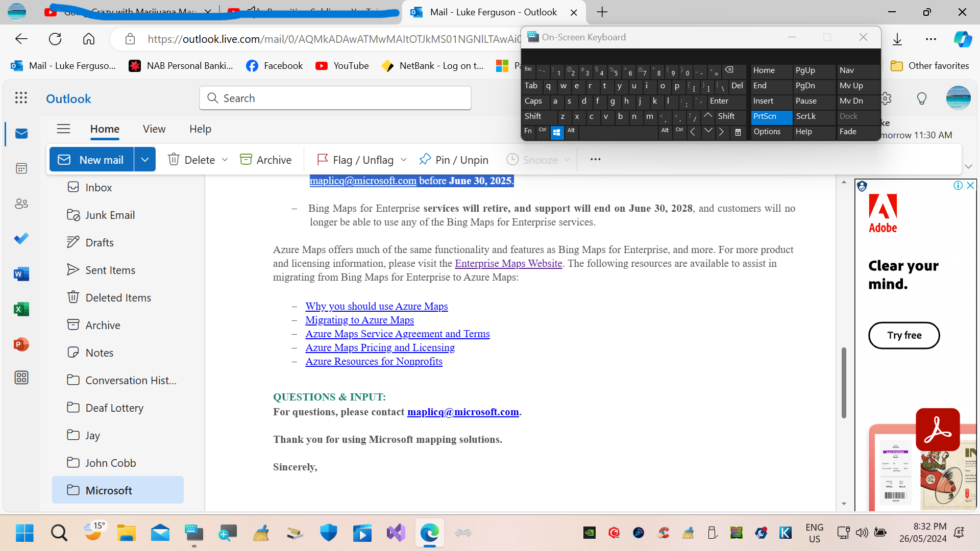The height and width of the screenshot is (551, 980).
Task: Toggle Caps key on On-Screen Keyboard
Action: pos(535,101)
